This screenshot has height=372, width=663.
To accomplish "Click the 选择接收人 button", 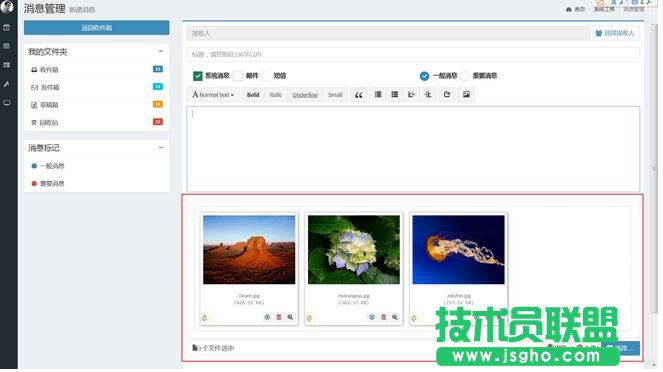I will (x=615, y=33).
